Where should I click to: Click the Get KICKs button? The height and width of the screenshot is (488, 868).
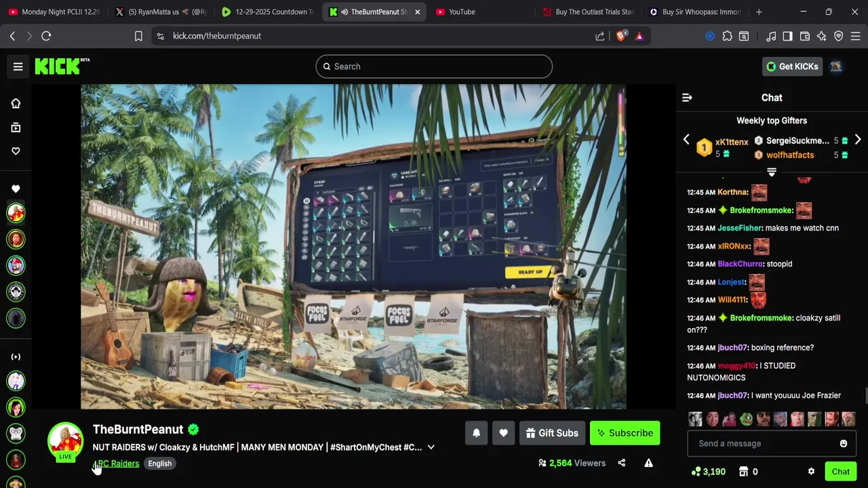click(x=792, y=66)
